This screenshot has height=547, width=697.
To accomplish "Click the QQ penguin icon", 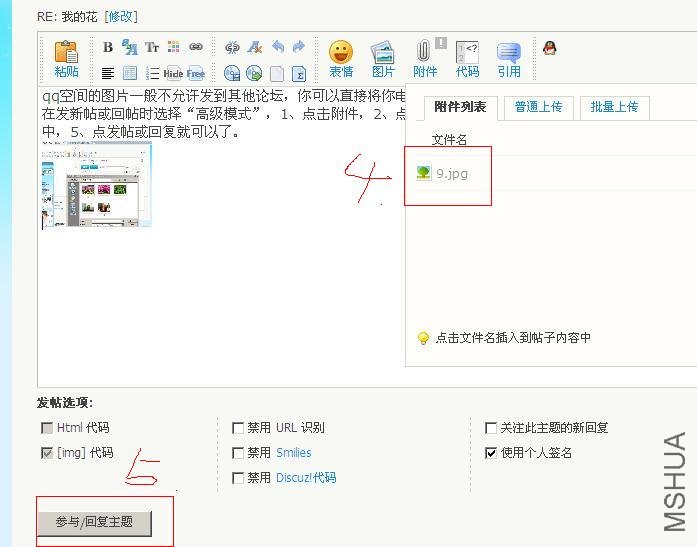I will tap(549, 48).
